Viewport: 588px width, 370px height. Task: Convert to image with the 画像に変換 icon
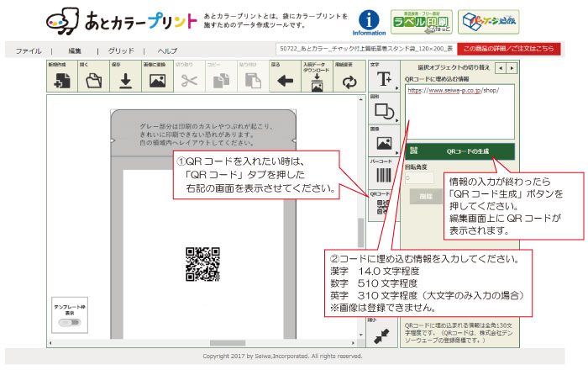click(158, 77)
